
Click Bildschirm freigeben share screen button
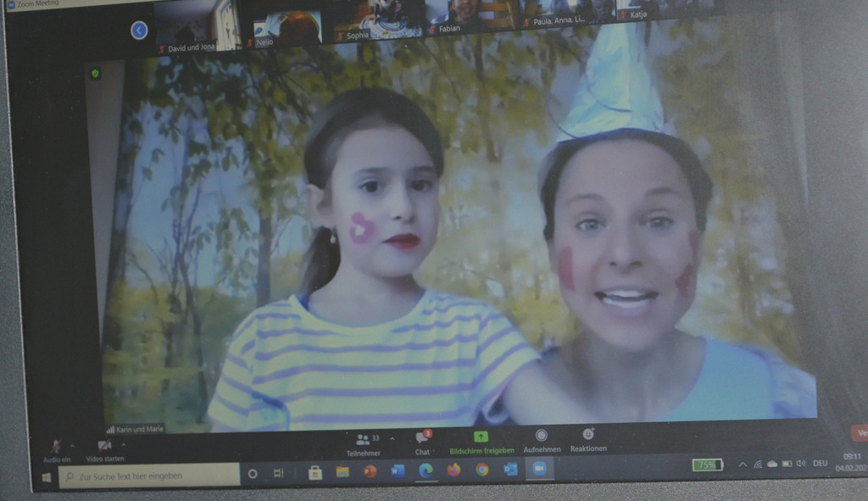481,443
